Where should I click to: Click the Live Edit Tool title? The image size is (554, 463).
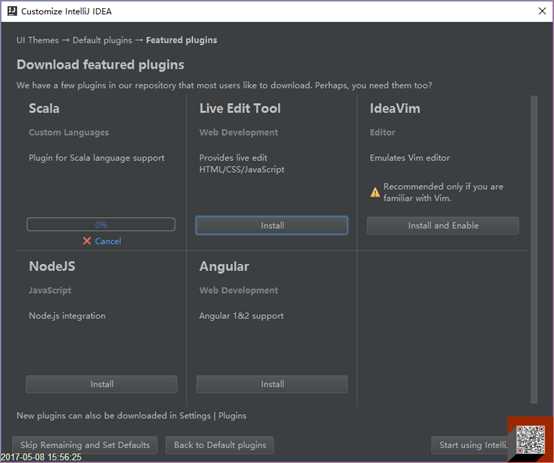click(240, 108)
